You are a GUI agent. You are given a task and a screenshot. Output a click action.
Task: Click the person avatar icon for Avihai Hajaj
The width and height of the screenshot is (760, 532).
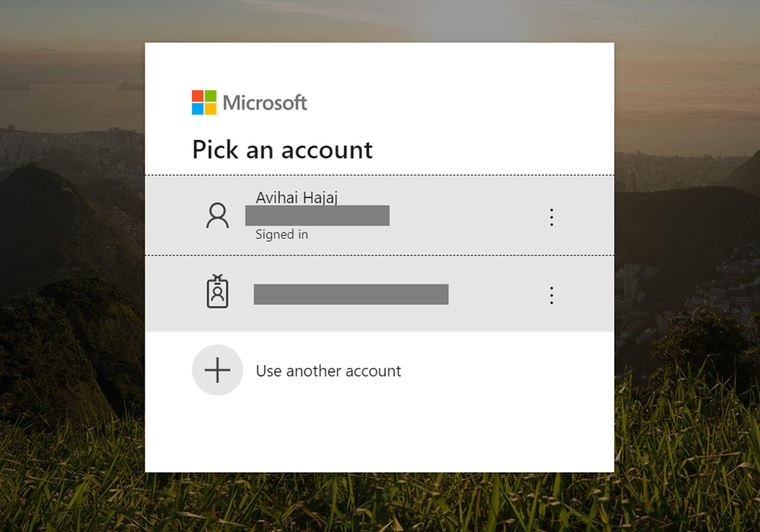point(217,216)
